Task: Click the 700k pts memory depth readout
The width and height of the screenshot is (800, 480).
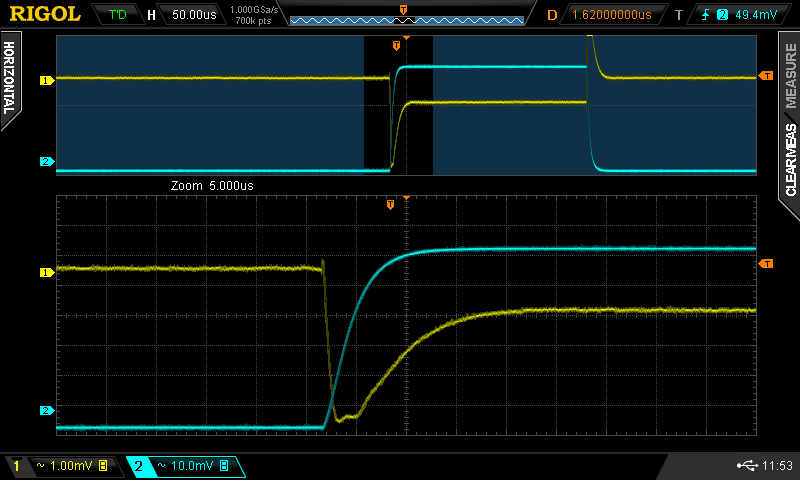Action: [253, 21]
